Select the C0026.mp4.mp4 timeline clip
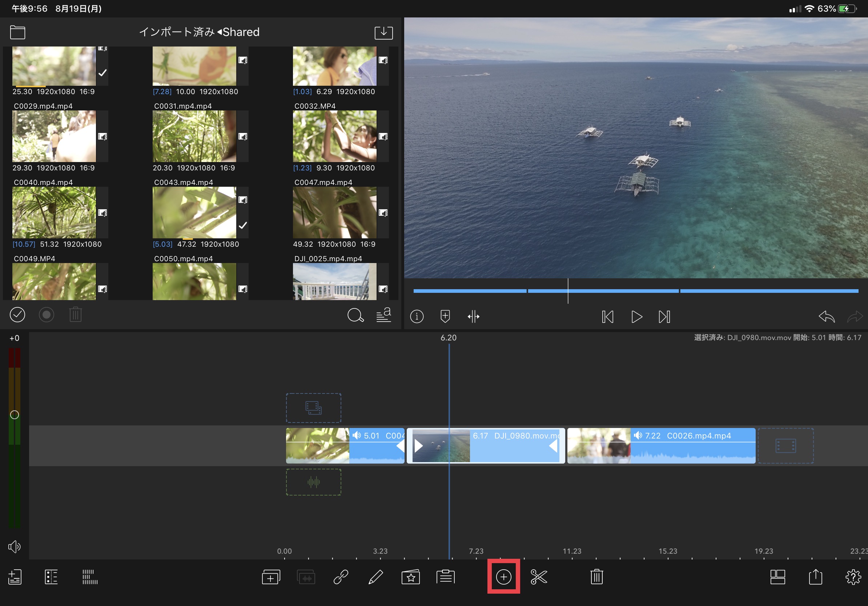This screenshot has width=868, height=606. [x=661, y=445]
